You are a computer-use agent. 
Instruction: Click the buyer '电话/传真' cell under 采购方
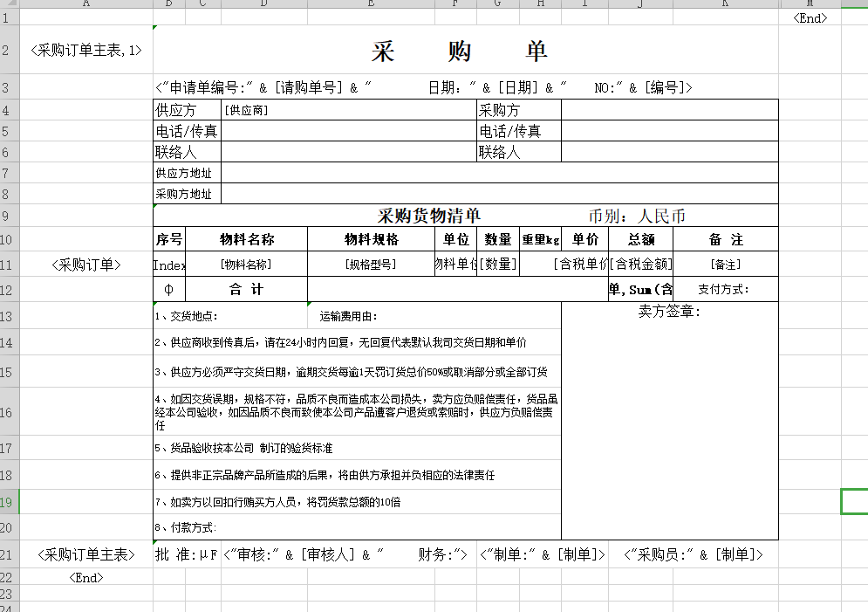point(519,131)
